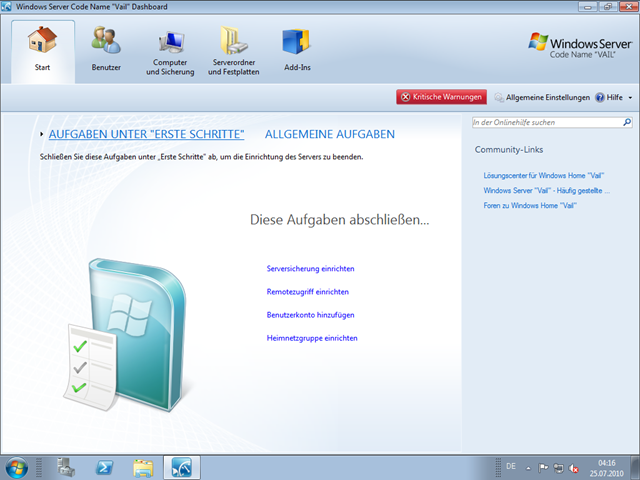Open Windows Server "Vail" Häufig gestellte link
640x480 pixels.
[x=547, y=191]
